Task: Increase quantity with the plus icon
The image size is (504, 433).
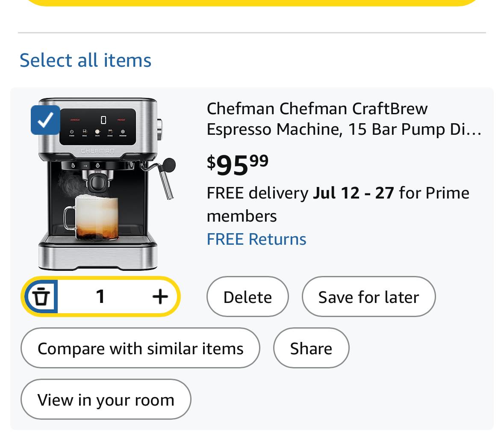Action: coord(160,297)
